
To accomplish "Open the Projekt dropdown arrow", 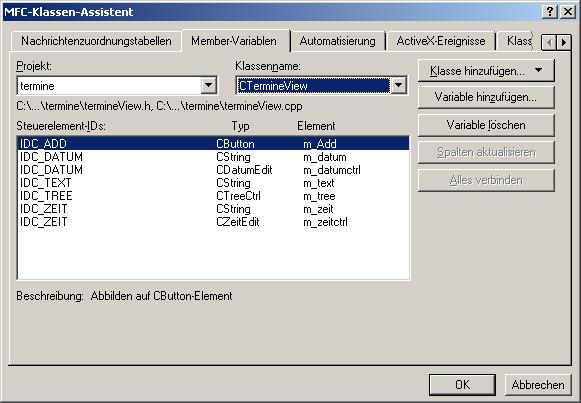I will click(x=209, y=86).
